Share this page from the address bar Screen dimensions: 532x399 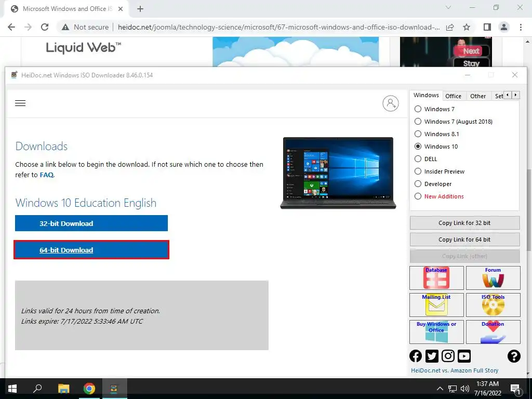click(450, 27)
